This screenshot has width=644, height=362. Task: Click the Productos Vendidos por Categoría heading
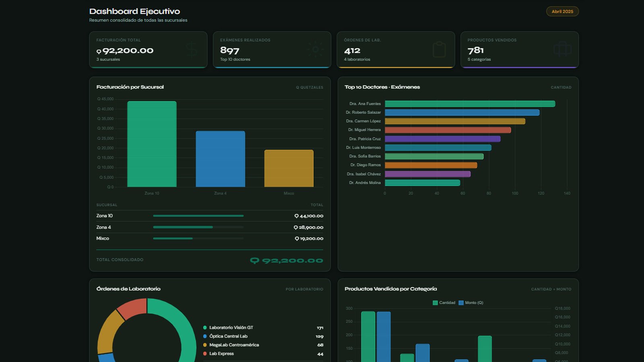(391, 289)
